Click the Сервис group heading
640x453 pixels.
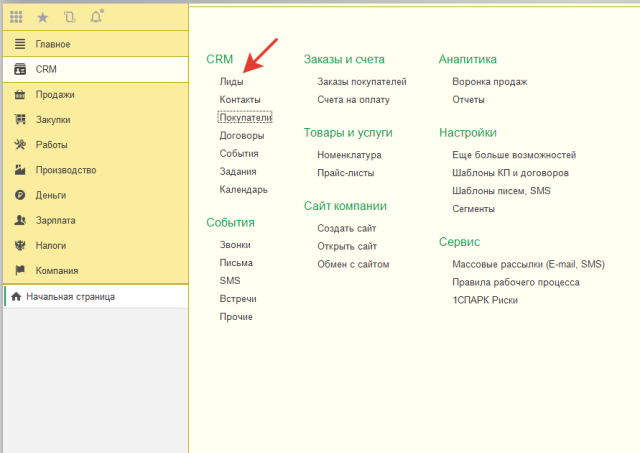459,242
